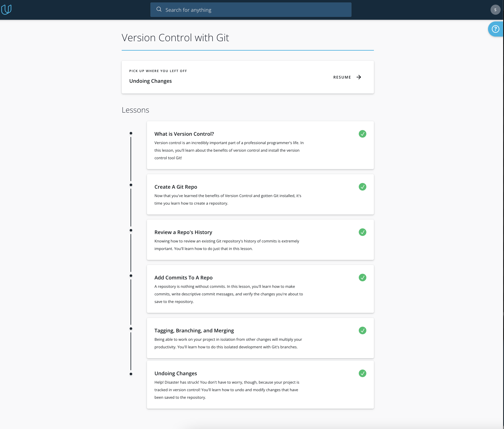
Task: Click description starting 'A repository is nothing'
Action: (x=229, y=294)
